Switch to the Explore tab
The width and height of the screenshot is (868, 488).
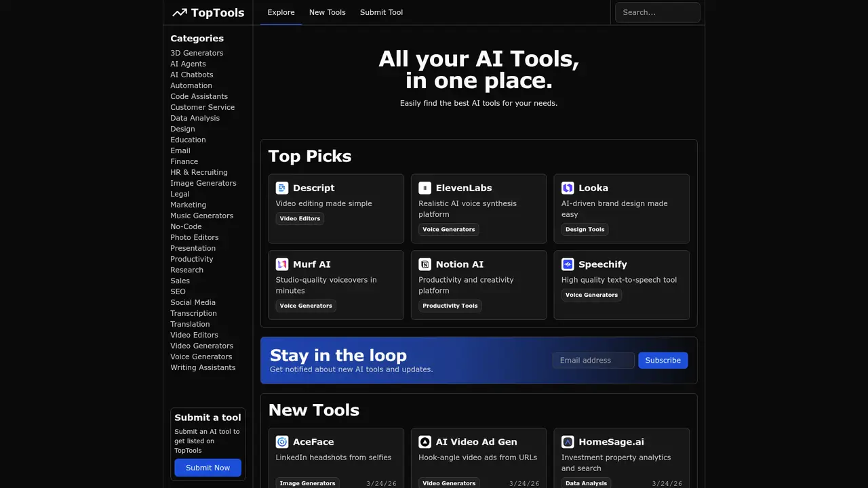pyautogui.click(x=281, y=12)
